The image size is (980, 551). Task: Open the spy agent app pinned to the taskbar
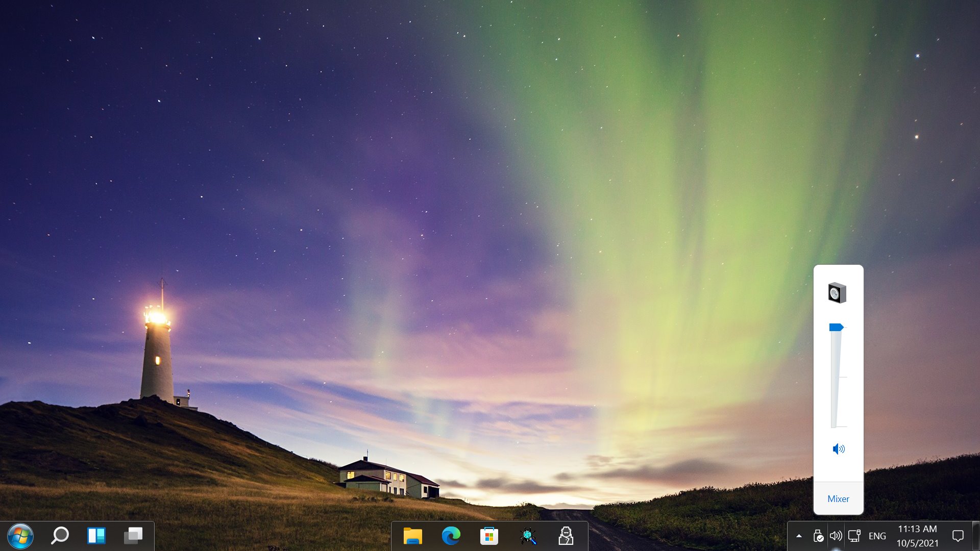[567, 536]
